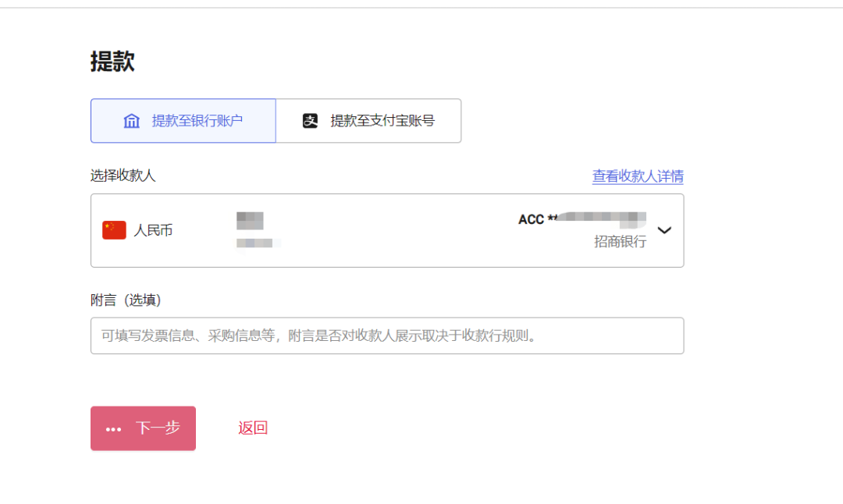Click the bank building icon

click(132, 121)
